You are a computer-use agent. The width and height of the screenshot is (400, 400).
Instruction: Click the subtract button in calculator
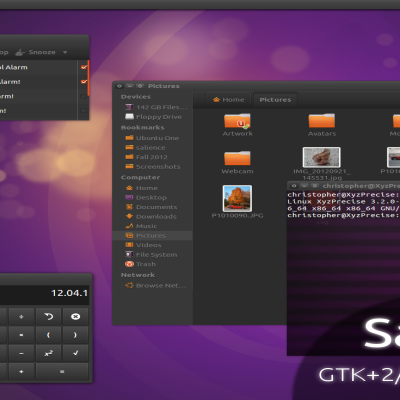coord(21,353)
